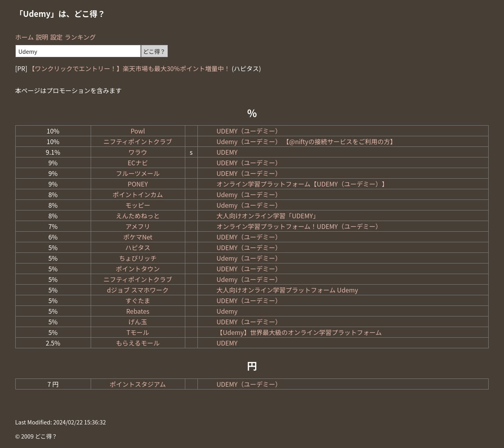This screenshot has height=448, width=504.
Task: Select the 7円 amount cell
Action: (53, 384)
